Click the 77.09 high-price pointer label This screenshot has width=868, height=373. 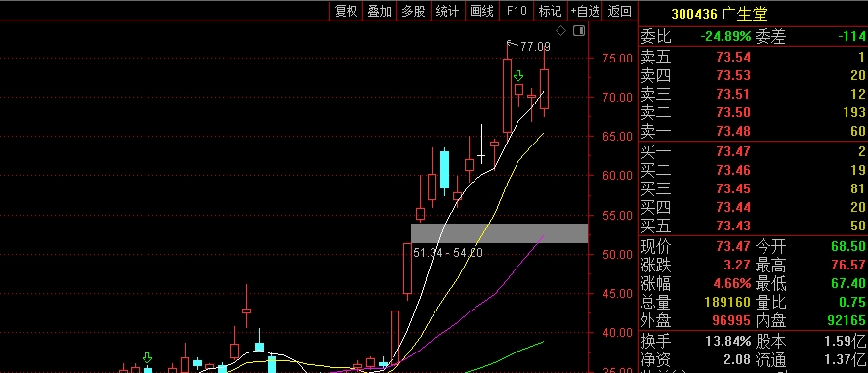(x=529, y=47)
